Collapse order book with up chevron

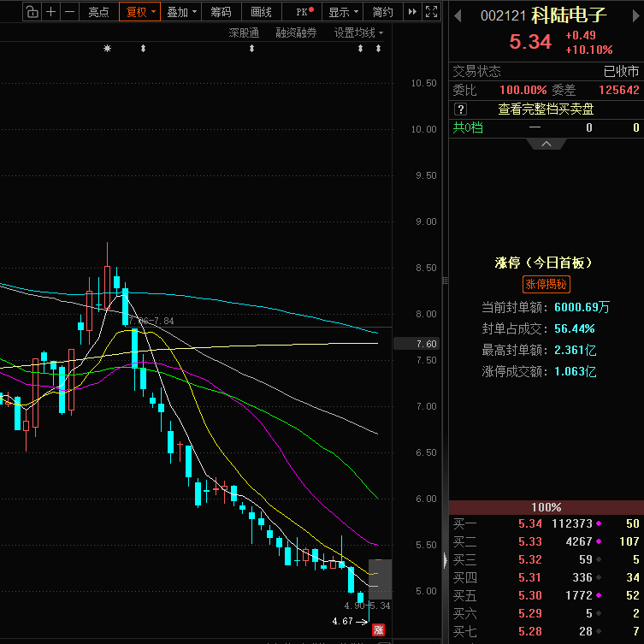point(547,144)
